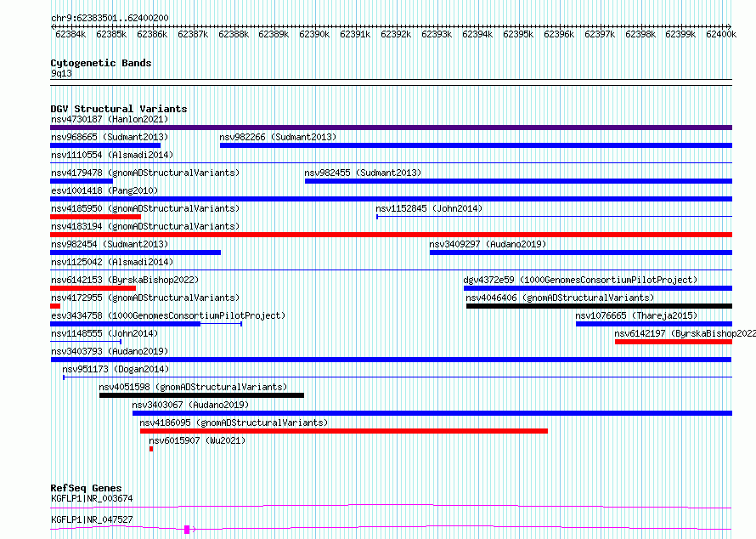Click nsv982455 (Sudmant2013) variant label
The width and height of the screenshot is (756, 539).
click(363, 173)
